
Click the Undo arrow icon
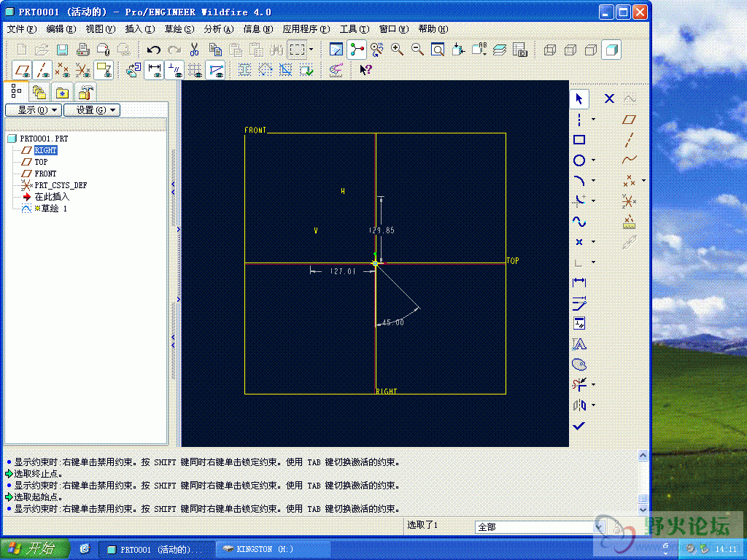coord(153,50)
